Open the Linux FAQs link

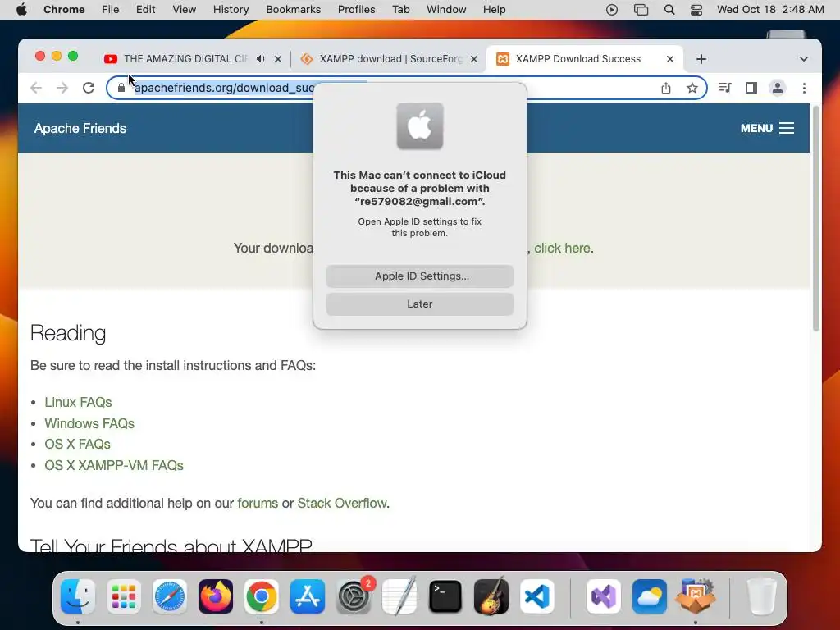[78, 402]
